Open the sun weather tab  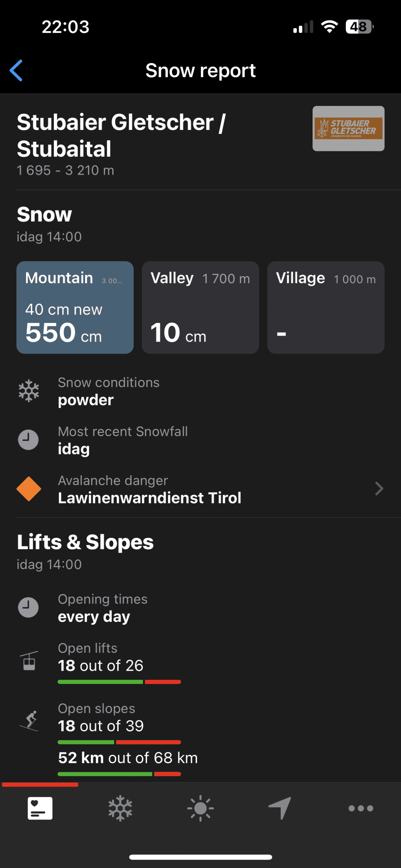click(200, 808)
